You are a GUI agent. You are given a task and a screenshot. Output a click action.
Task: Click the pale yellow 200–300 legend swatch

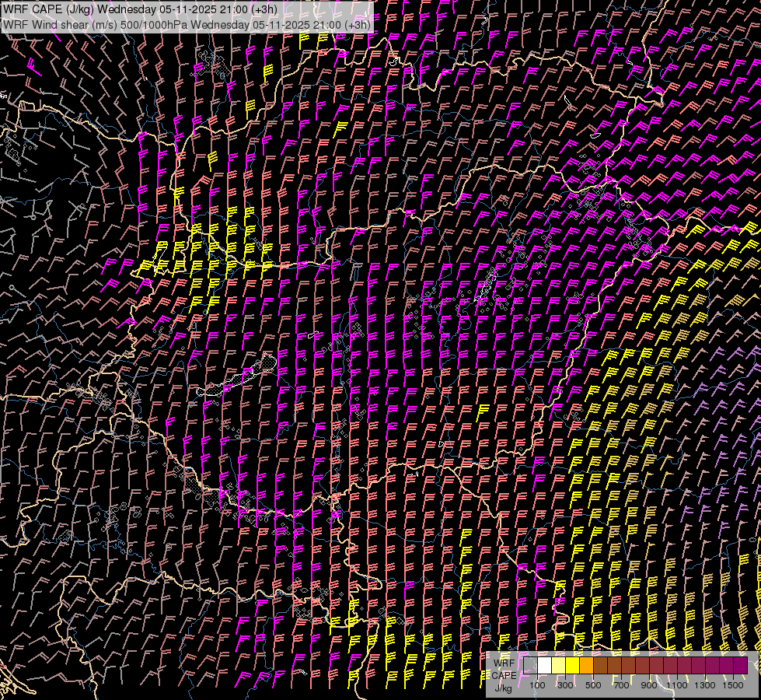point(559,666)
